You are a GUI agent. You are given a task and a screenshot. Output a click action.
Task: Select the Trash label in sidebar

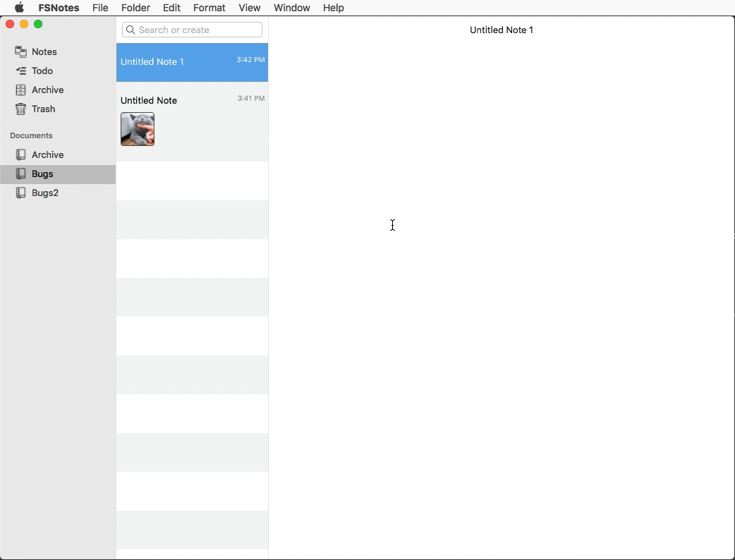tap(44, 109)
